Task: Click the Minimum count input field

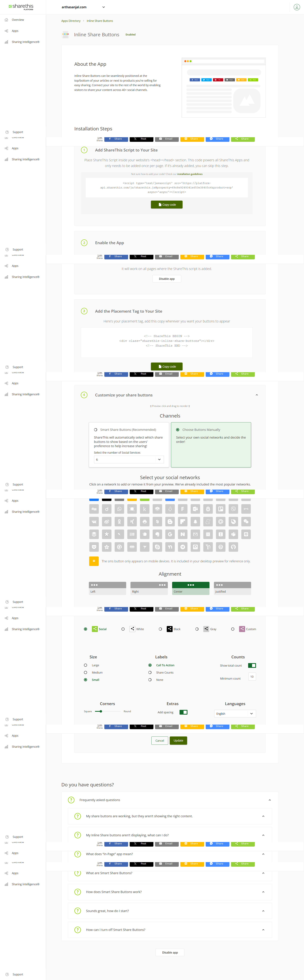Action: 252,677
